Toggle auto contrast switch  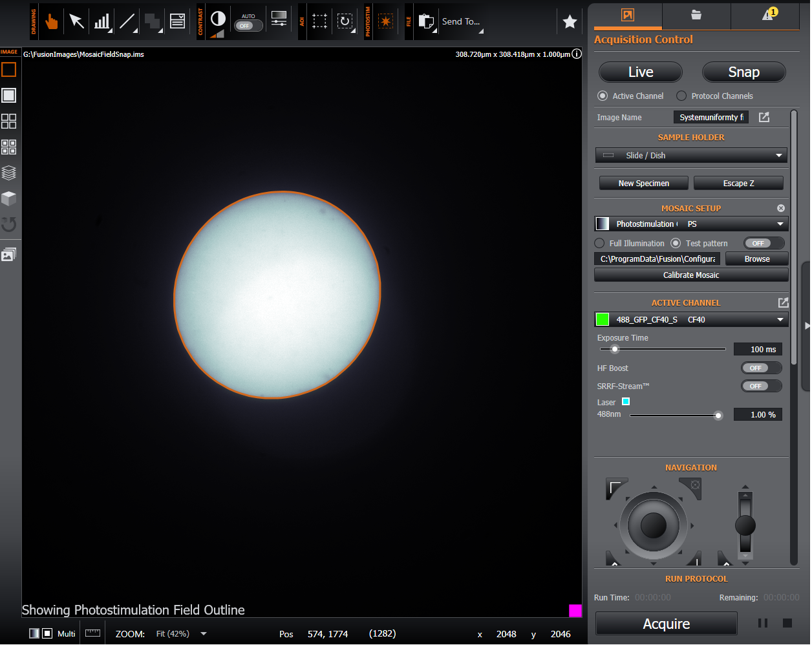coord(248,26)
